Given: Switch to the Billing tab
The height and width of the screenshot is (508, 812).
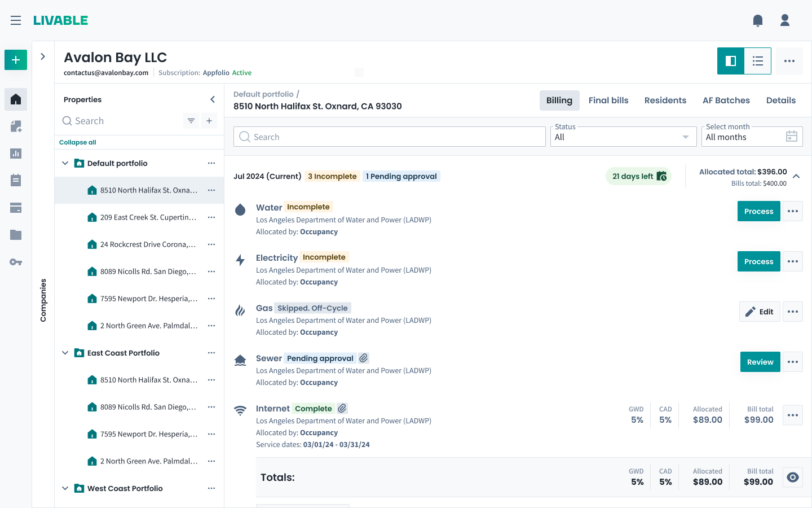Looking at the screenshot, I should (559, 100).
